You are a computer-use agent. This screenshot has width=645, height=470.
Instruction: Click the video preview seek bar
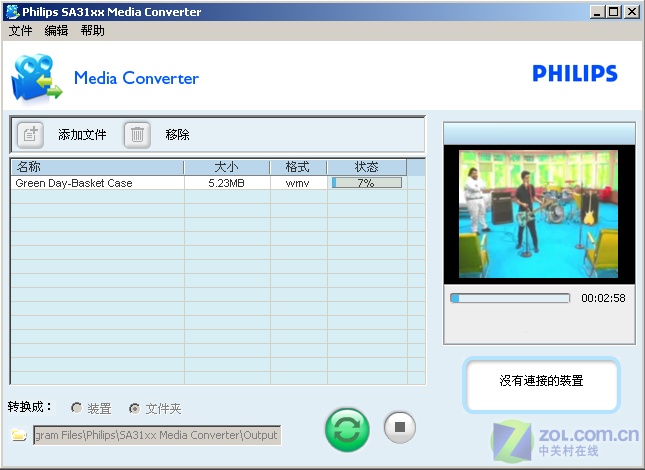(x=510, y=298)
